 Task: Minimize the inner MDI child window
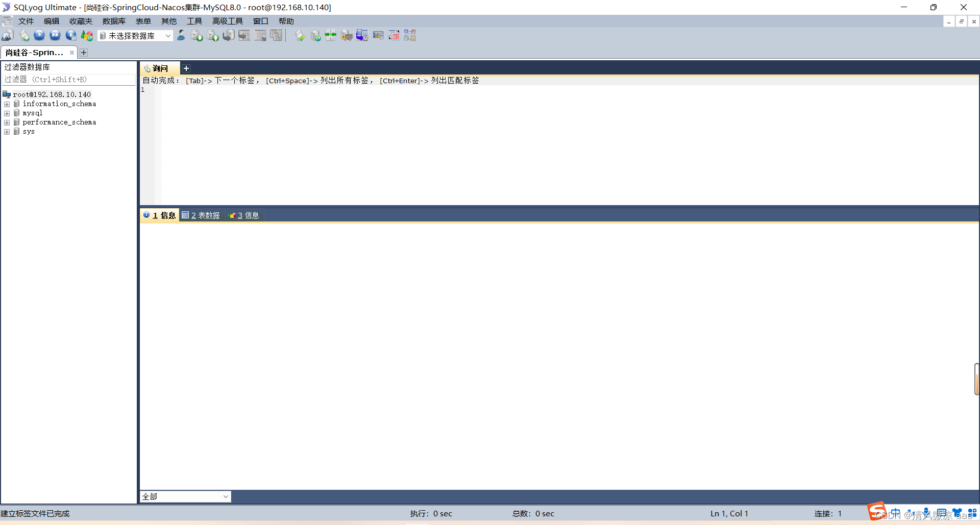(x=949, y=21)
